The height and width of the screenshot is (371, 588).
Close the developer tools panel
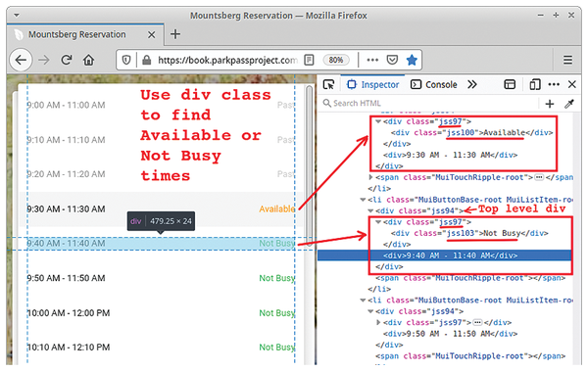tap(572, 85)
